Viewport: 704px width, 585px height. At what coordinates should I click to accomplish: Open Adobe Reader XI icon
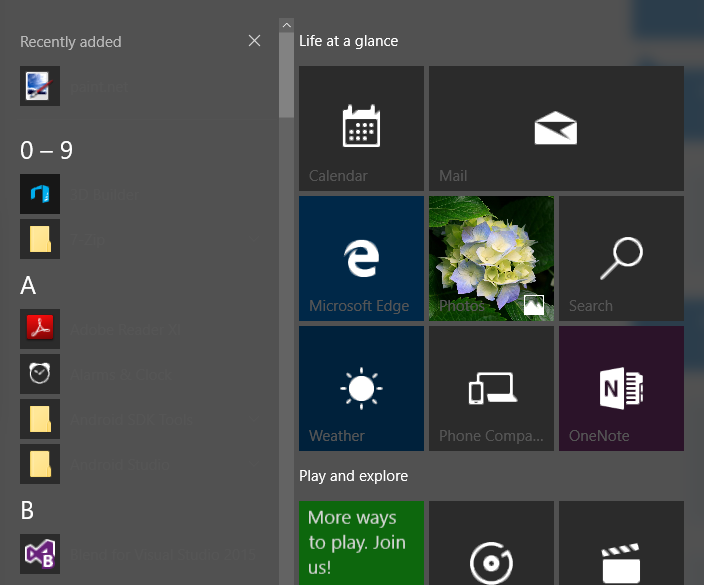[x=40, y=329]
